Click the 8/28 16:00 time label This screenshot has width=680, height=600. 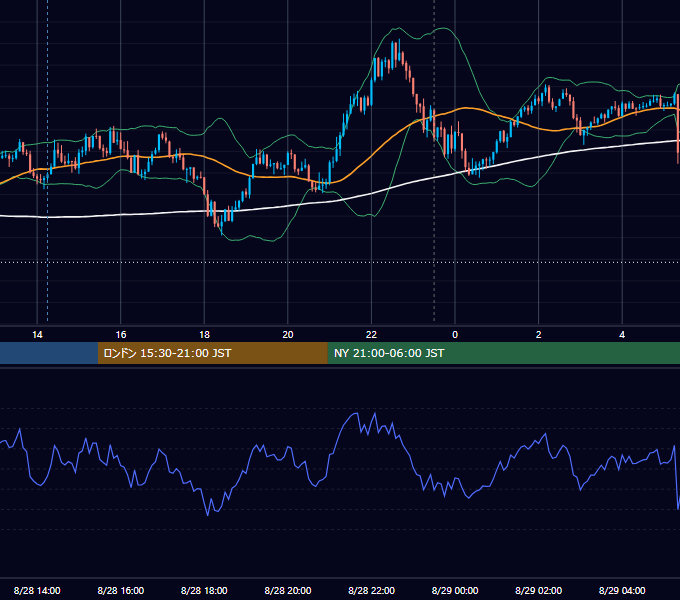121,590
